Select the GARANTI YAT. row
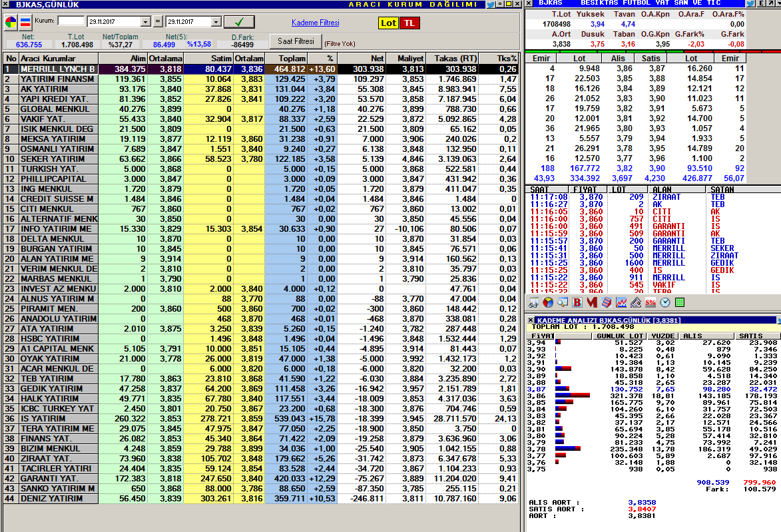781x532 pixels. (x=260, y=479)
